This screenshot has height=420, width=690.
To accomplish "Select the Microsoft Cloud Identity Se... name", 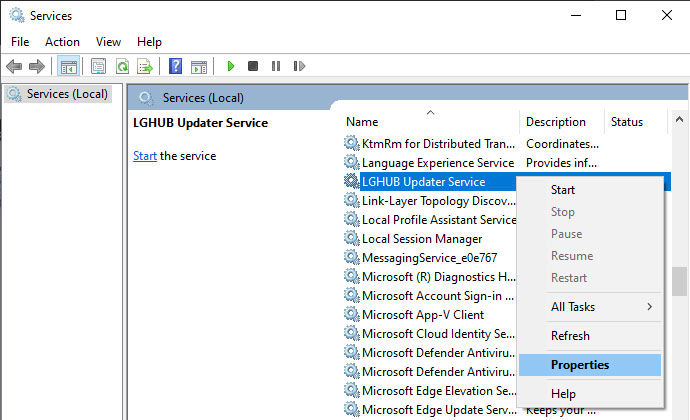I will 438,334.
